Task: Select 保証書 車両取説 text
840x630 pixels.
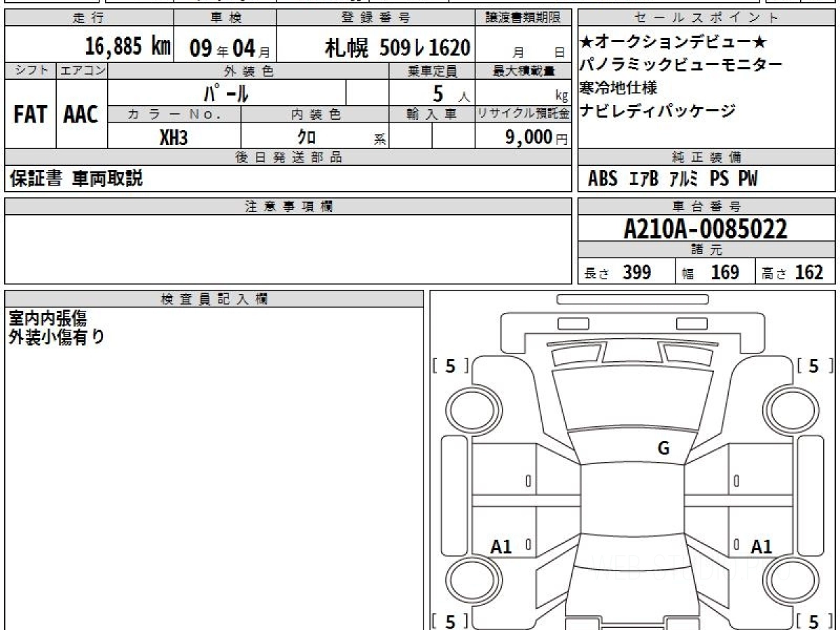Action: pyautogui.click(x=76, y=178)
